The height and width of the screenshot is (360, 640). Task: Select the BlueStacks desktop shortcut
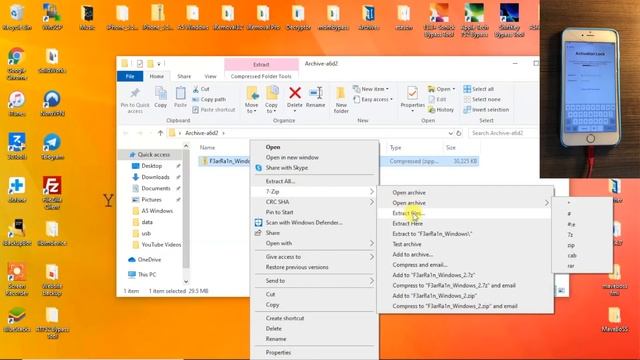pyautogui.click(x=16, y=319)
